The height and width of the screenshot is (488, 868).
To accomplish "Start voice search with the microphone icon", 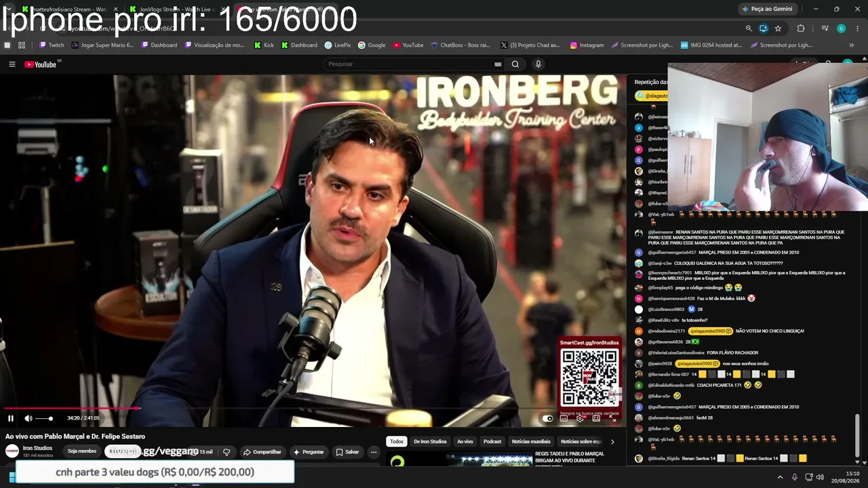I will [x=538, y=64].
